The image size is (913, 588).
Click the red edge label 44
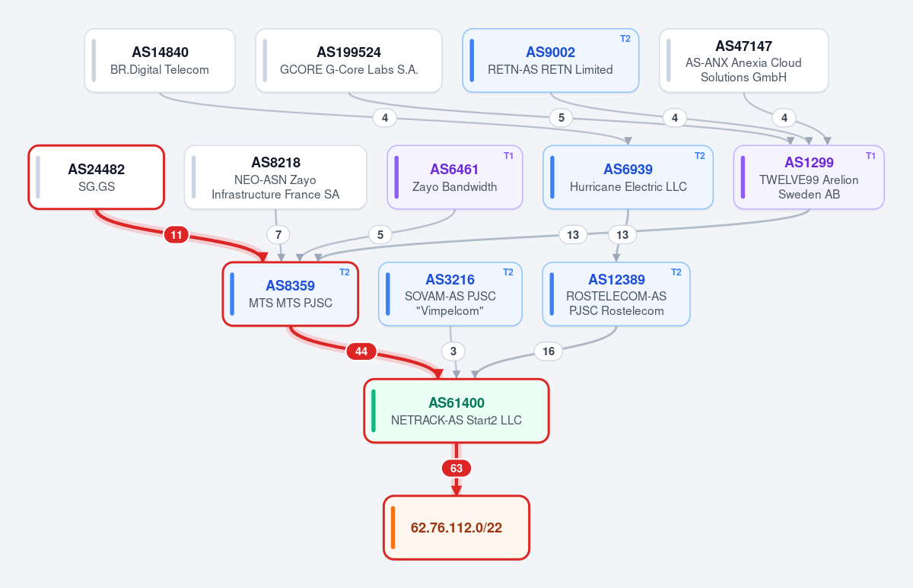[361, 351]
